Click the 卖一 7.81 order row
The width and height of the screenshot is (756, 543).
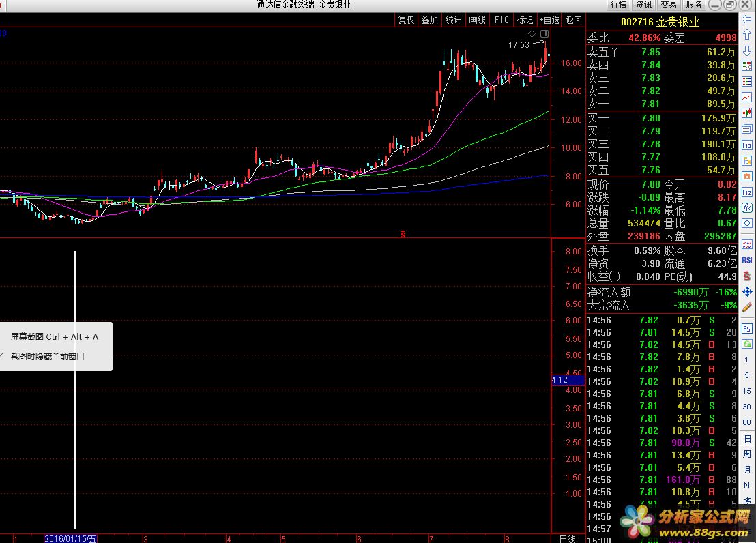pos(662,104)
